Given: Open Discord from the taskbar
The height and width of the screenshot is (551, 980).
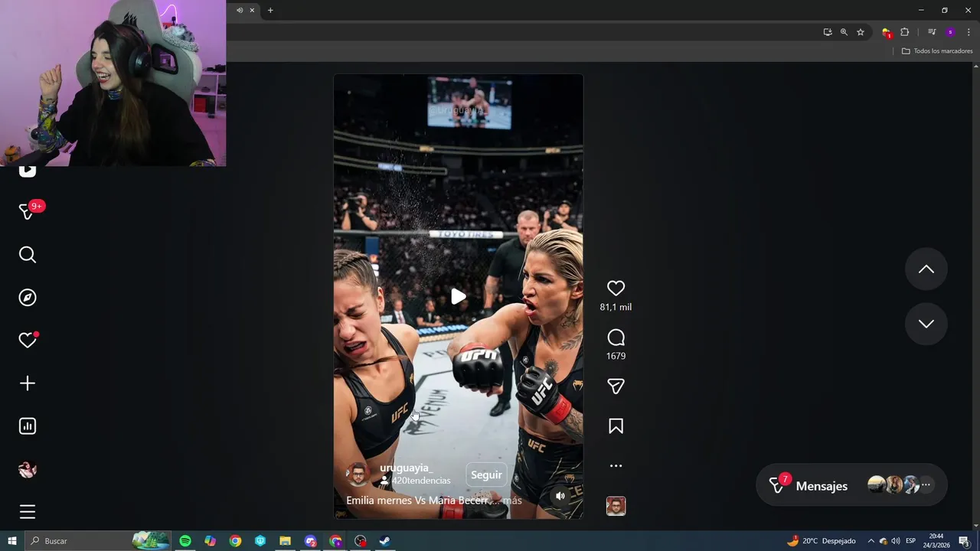Looking at the screenshot, I should click(x=310, y=541).
